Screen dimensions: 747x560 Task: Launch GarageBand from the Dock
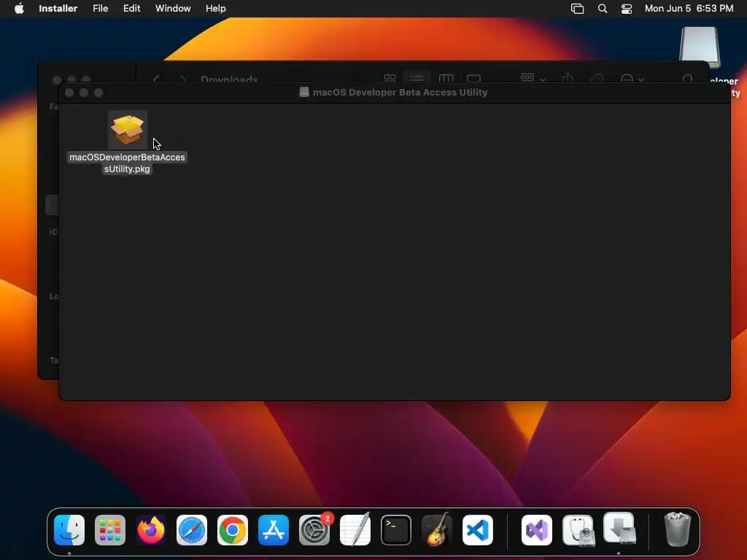(x=437, y=529)
